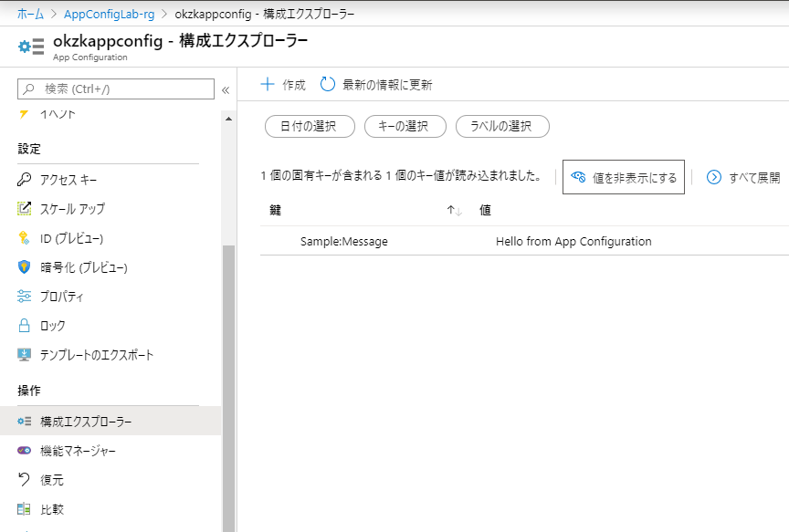This screenshot has width=789, height=532.
Task: Click the sliders icon for プロパティ
Action: [24, 297]
